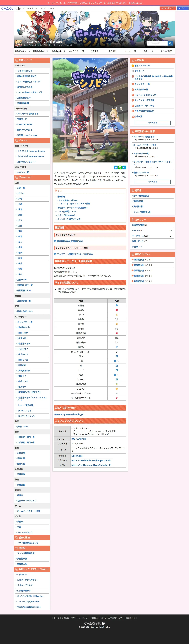Open フレンド募集掲示板 in 掲示板 panel
This screenshot has width=189, height=644.
[142, 212]
